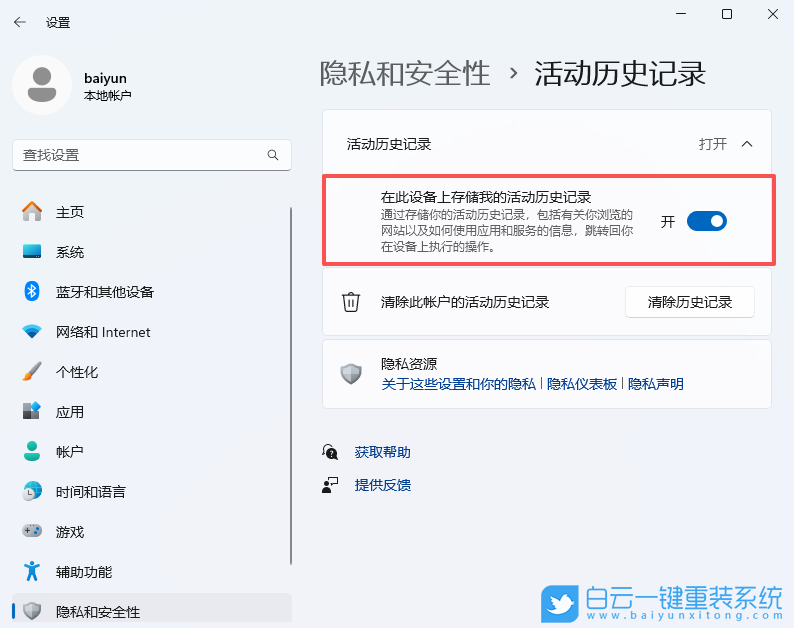Viewport: 794px width, 628px height.
Task: Collapse the 活动历史记录 section chevron
Action: [x=747, y=144]
